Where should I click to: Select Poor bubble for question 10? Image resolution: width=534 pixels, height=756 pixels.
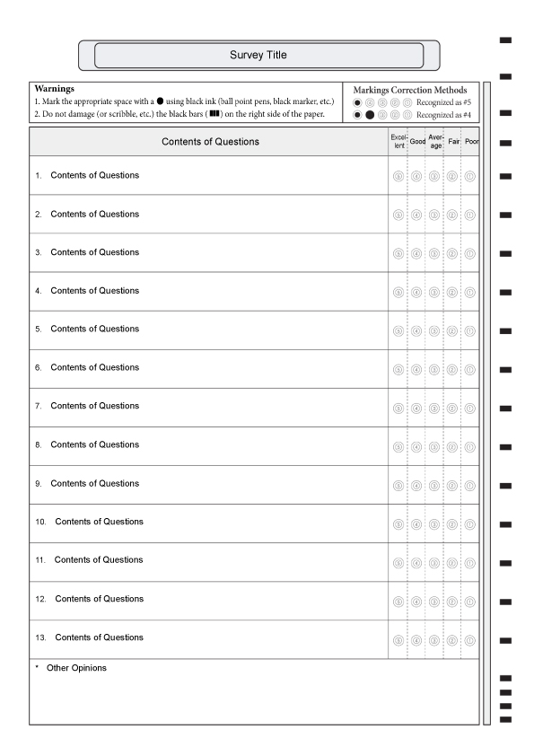[x=470, y=524]
